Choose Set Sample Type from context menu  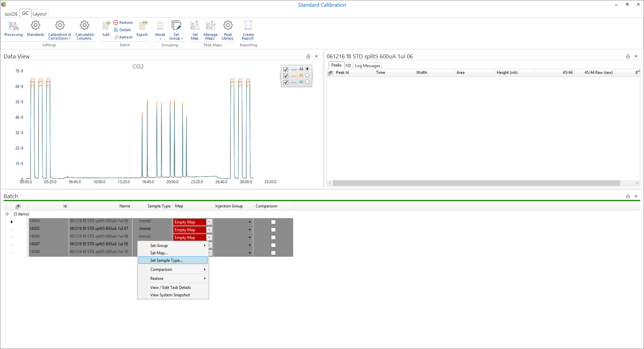click(x=166, y=260)
